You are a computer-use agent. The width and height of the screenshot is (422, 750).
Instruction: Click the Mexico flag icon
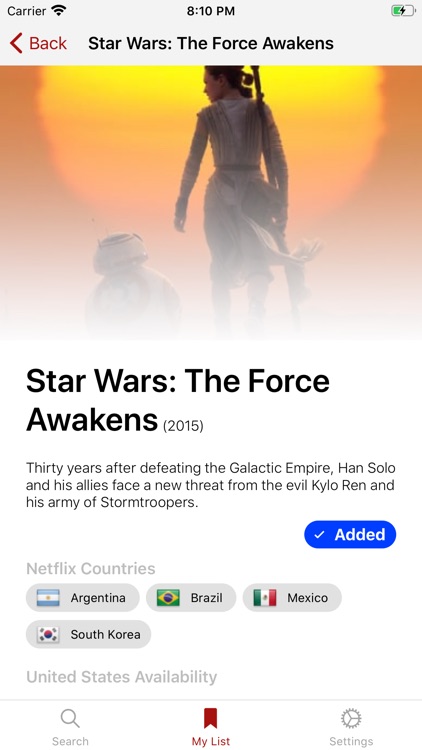coord(265,597)
